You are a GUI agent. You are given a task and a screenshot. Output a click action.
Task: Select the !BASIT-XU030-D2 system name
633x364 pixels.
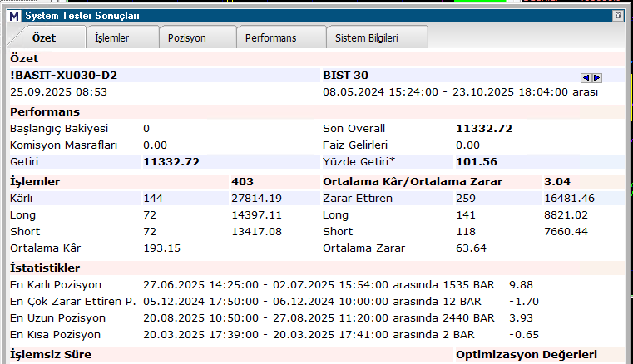tap(64, 76)
